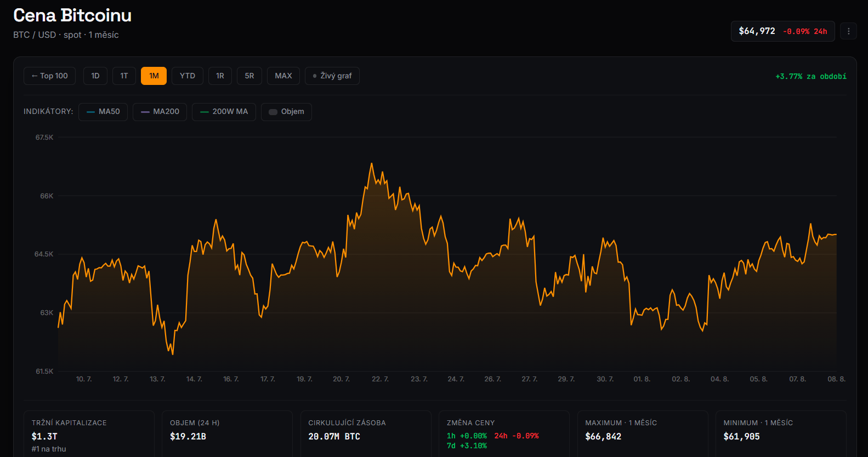Click the 67.5K y-axis label

click(x=44, y=138)
